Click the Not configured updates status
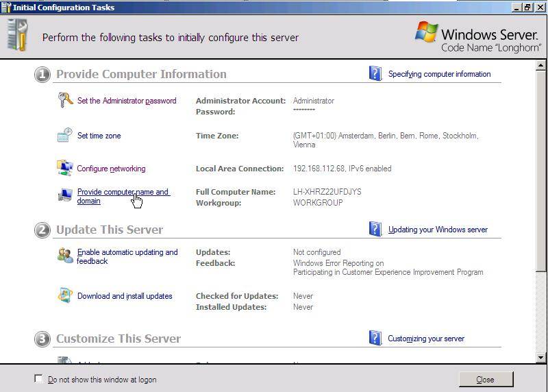 pos(316,252)
